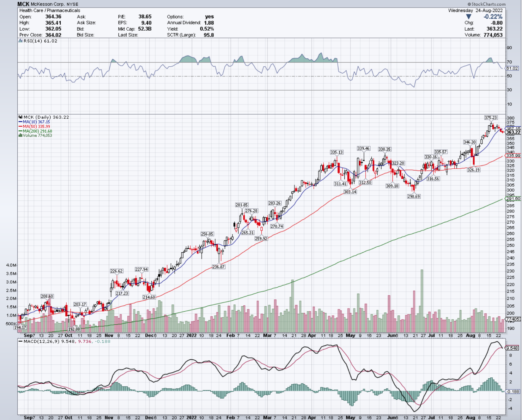522x420 pixels.
Task: Click the 303.14 low annotation
Action: 350,192
